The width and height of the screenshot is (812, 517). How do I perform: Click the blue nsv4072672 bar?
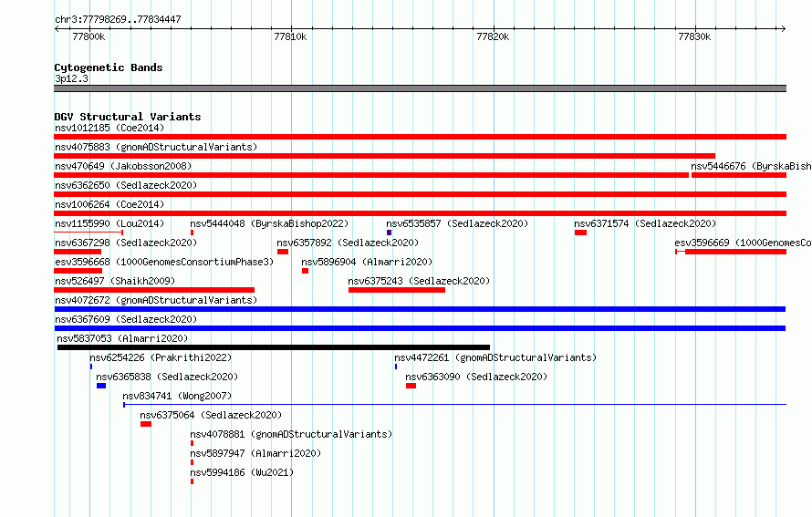pyautogui.click(x=420, y=309)
